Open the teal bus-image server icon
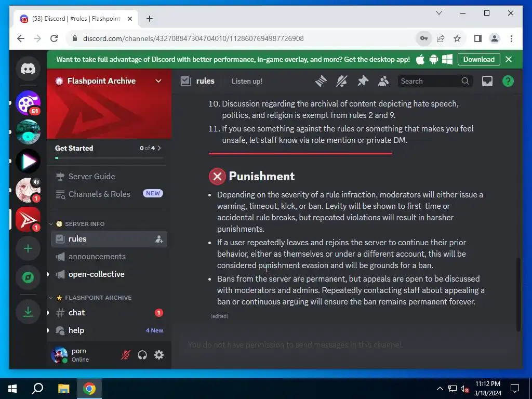The height and width of the screenshot is (399, 532). (28, 132)
